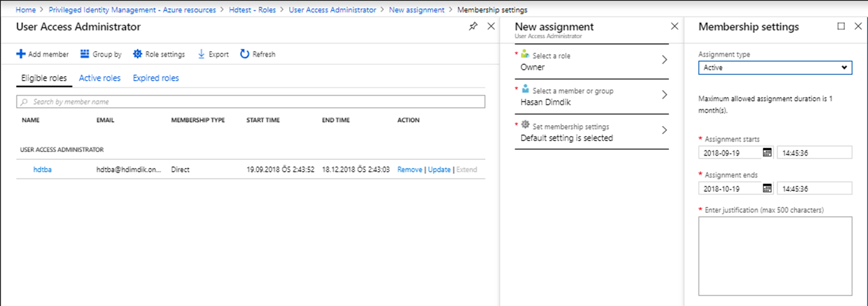The height and width of the screenshot is (306, 868).
Task: Click the Assignment ends date field
Action: (730, 188)
